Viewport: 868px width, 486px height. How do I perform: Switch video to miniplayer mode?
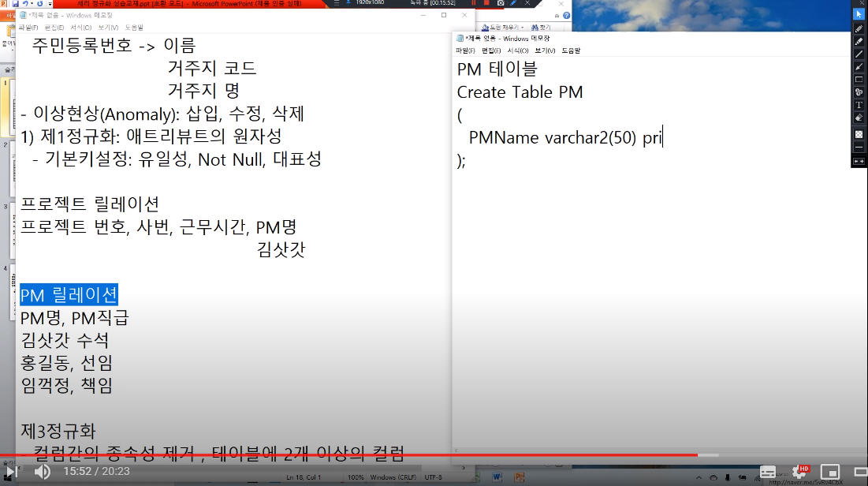(x=830, y=472)
